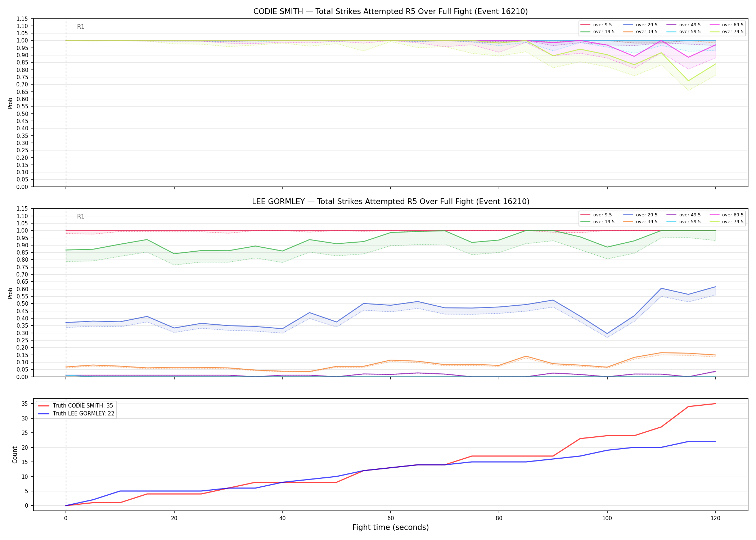Select 'over 9.5' in Lee Gormley legend
Viewport: 756px width, 540px height.
coord(596,215)
